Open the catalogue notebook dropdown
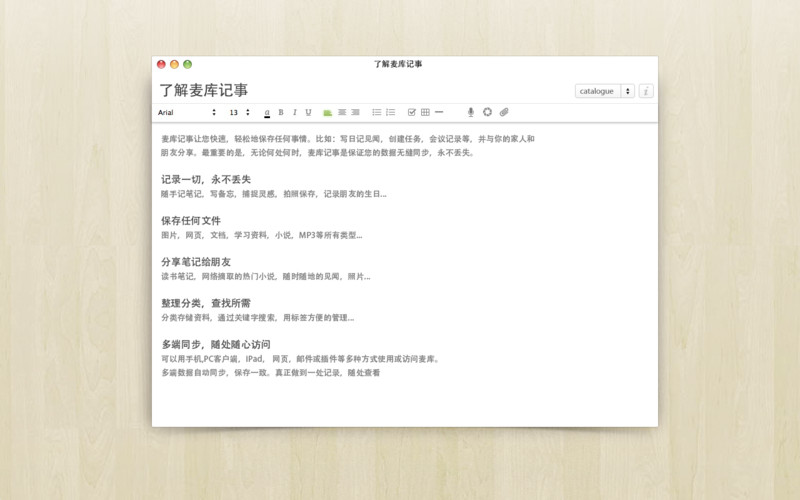This screenshot has width=800, height=500. point(605,91)
